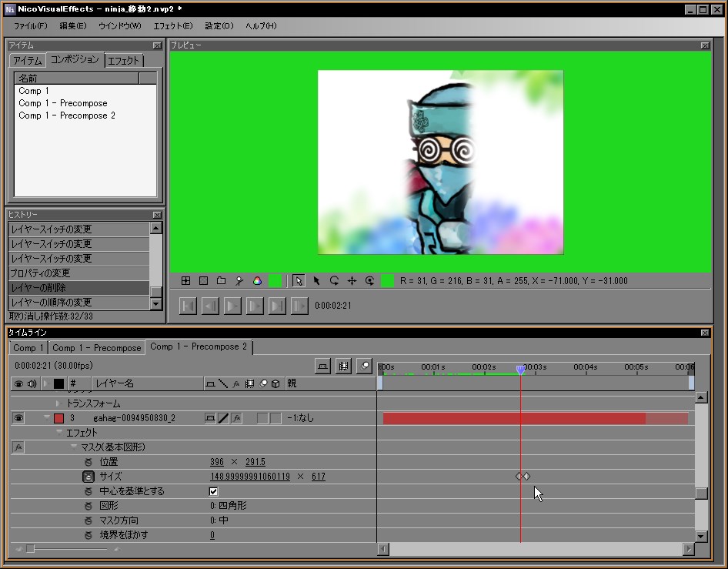Open the エフェクト(E) menu

click(173, 26)
